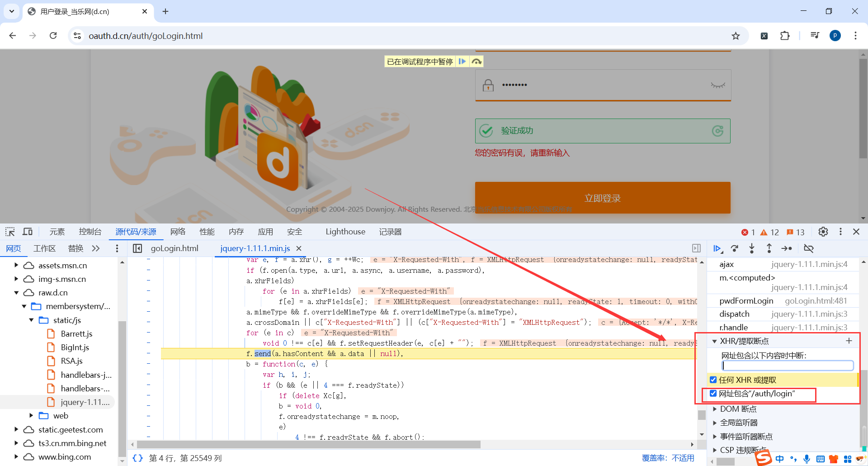Screen dimensions: 868x466
Task: Focus the password input field
Action: click(603, 85)
